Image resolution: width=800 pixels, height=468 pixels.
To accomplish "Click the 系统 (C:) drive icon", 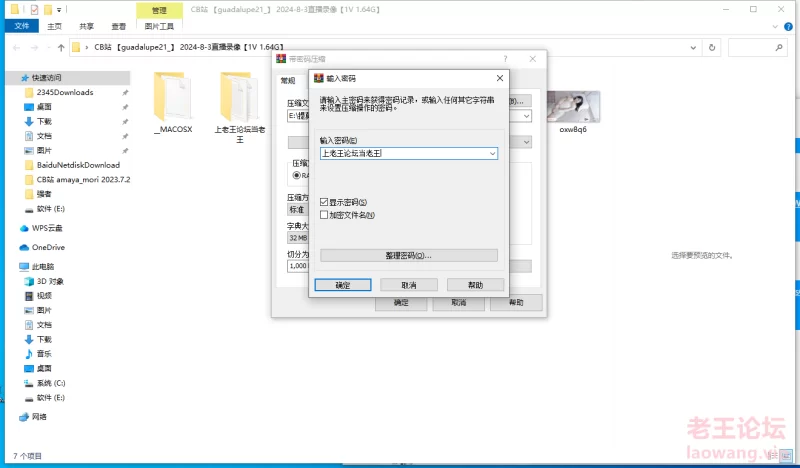I will [x=29, y=383].
